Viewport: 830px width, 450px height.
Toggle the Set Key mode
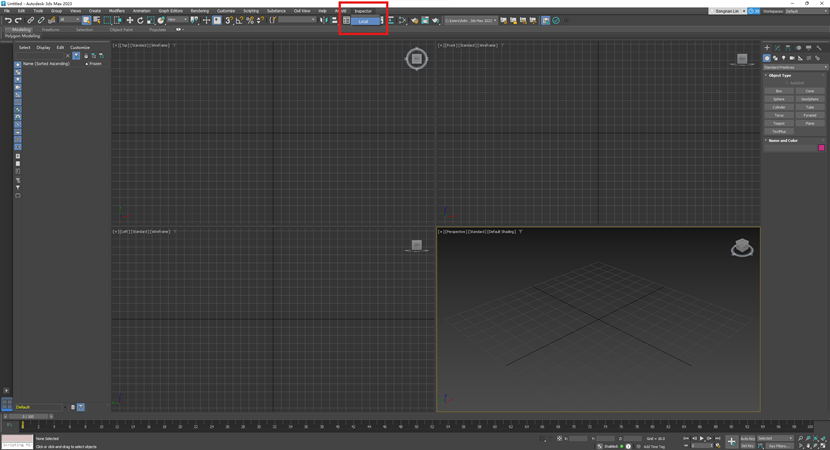(x=747, y=445)
